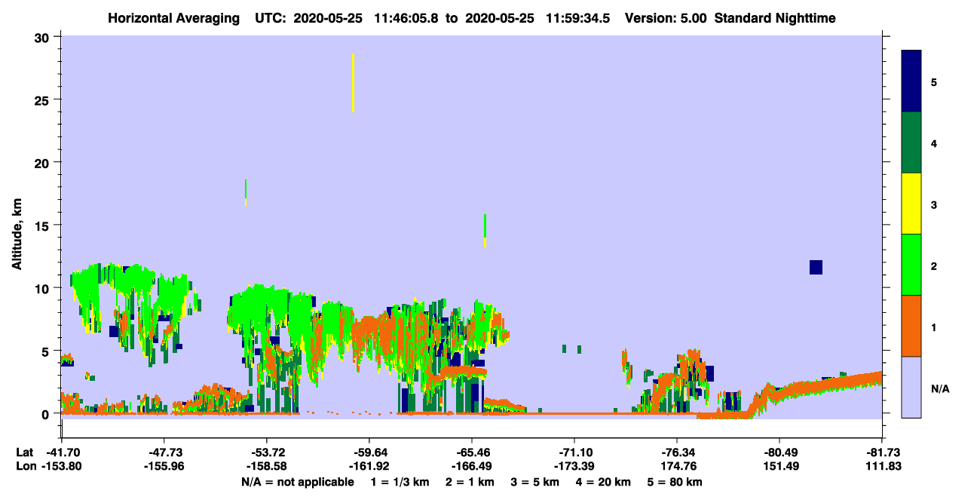Click latitude value -47.73
This screenshot has width=980, height=503.
164,452
